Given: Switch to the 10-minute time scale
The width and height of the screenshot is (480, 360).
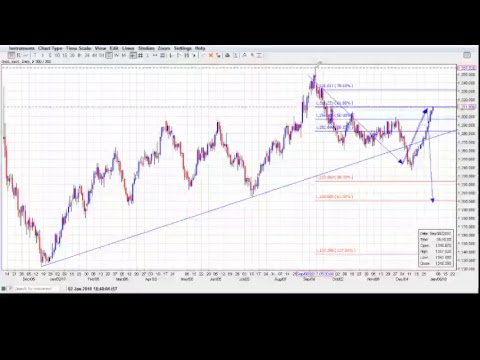Looking at the screenshot, I should [x=57, y=55].
